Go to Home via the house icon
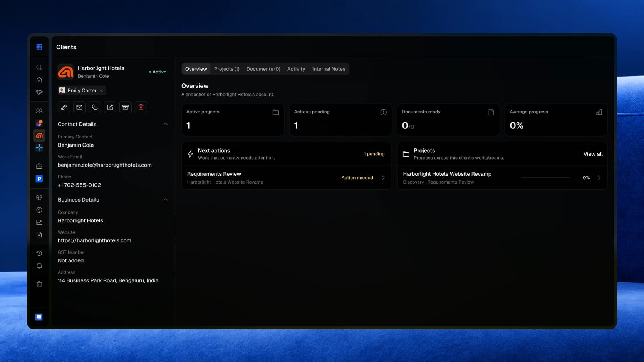644x362 pixels. point(39,80)
